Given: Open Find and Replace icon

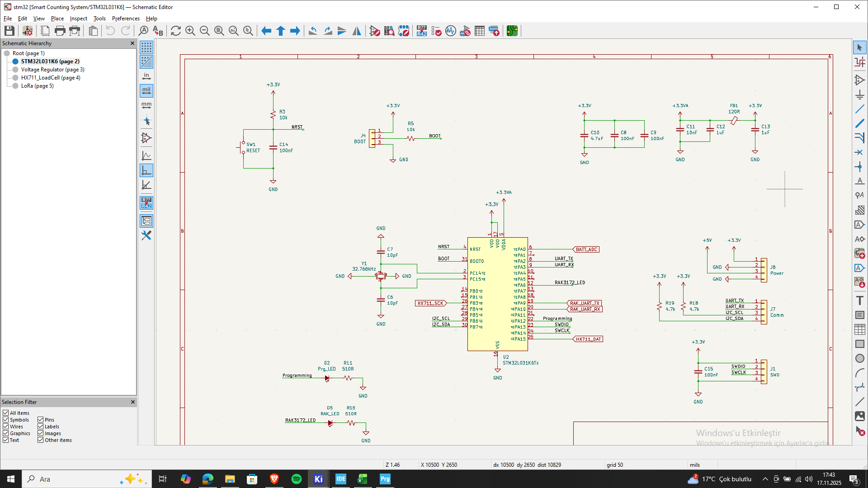Looking at the screenshot, I should pyautogui.click(x=158, y=31).
